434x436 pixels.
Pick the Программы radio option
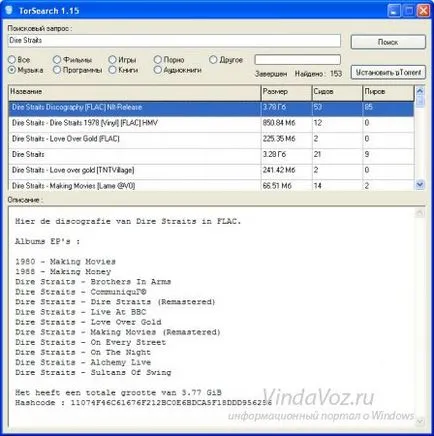[57, 70]
